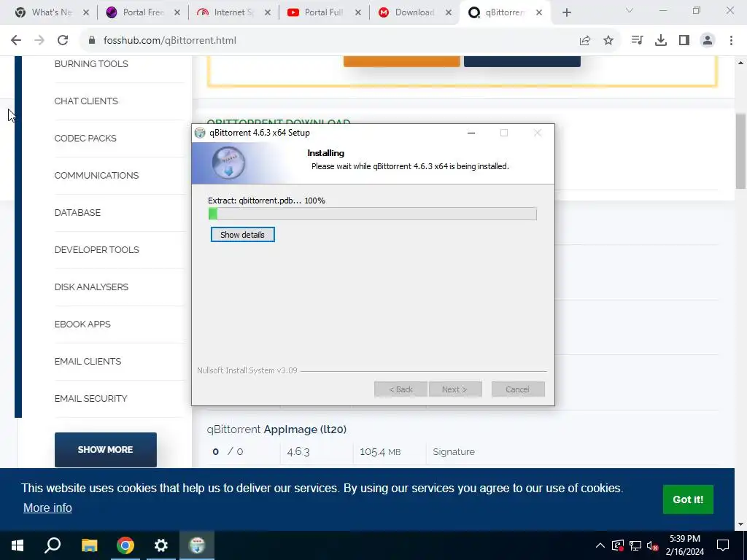Viewport: 747px width, 560px height.
Task: Minimize the qBittorrent Setup window
Action: pyautogui.click(x=471, y=133)
